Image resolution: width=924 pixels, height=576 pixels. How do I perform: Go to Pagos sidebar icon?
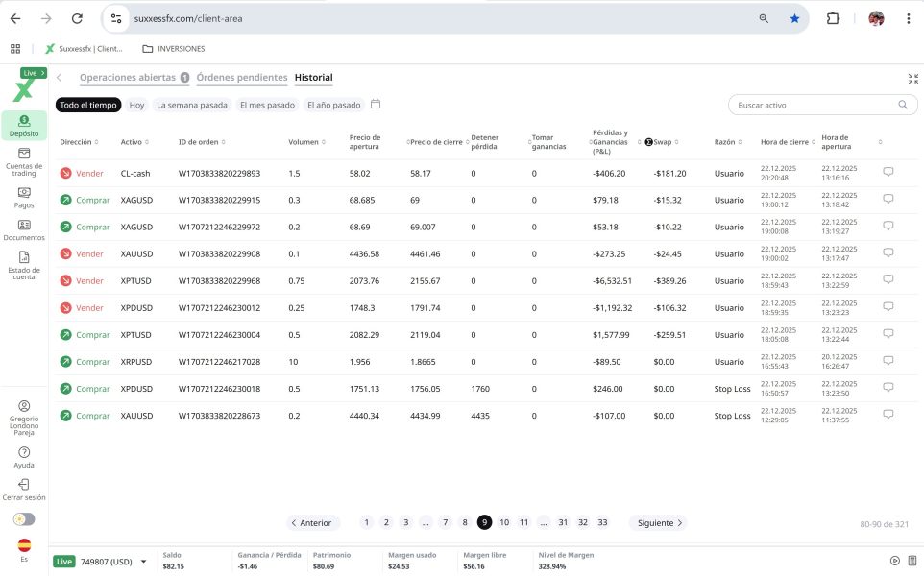coord(24,197)
